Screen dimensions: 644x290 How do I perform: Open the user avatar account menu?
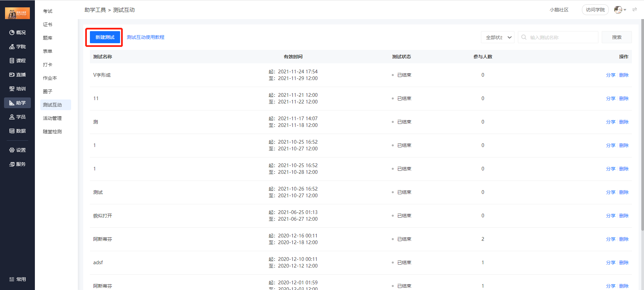[x=620, y=10]
